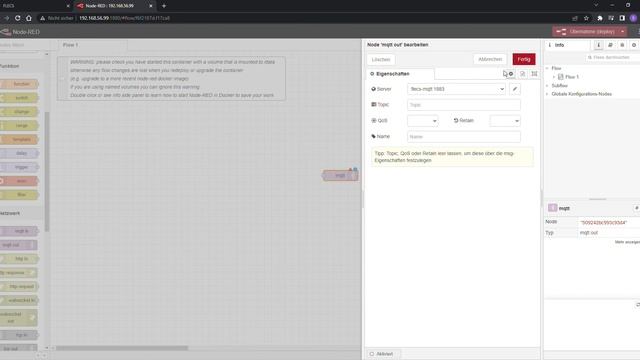Select the function node in the palette
This screenshot has width=640, height=360.
pyautogui.click(x=19, y=84)
